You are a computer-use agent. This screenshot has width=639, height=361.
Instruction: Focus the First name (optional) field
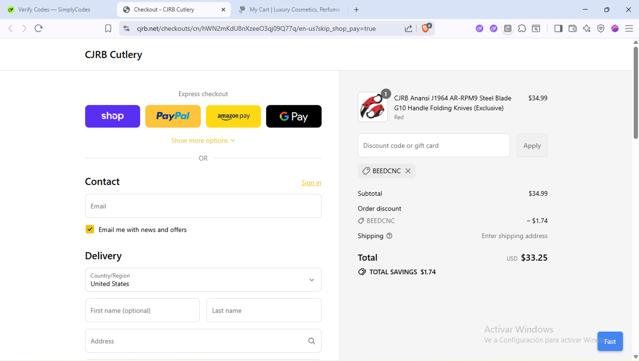point(142,310)
